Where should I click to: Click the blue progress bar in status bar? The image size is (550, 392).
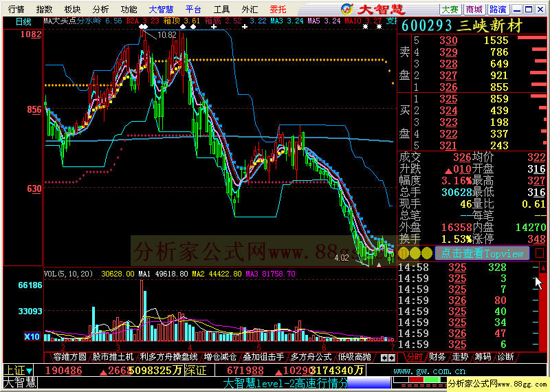(x=369, y=383)
